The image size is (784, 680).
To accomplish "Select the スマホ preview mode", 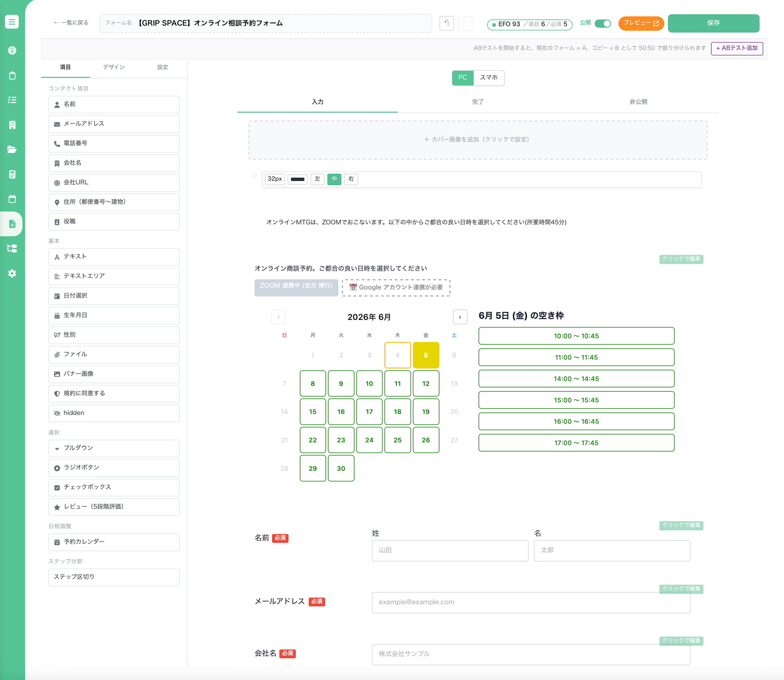I will pos(489,77).
